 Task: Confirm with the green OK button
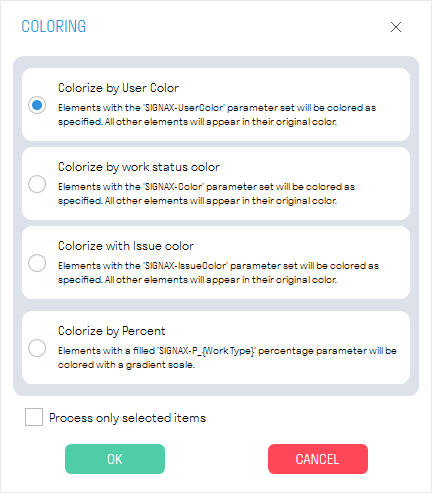click(115, 459)
